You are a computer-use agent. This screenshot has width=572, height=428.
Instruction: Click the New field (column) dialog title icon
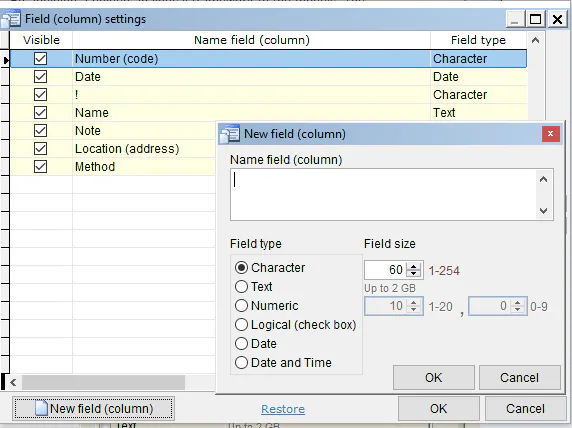[229, 134]
